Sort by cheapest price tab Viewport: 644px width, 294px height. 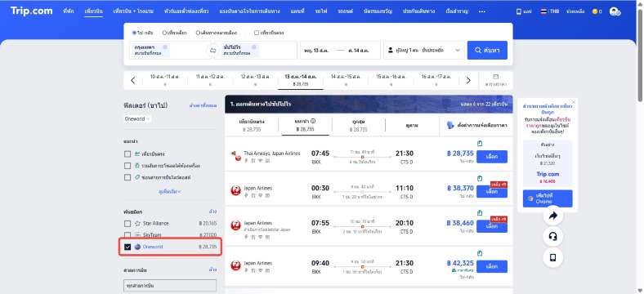[359, 125]
